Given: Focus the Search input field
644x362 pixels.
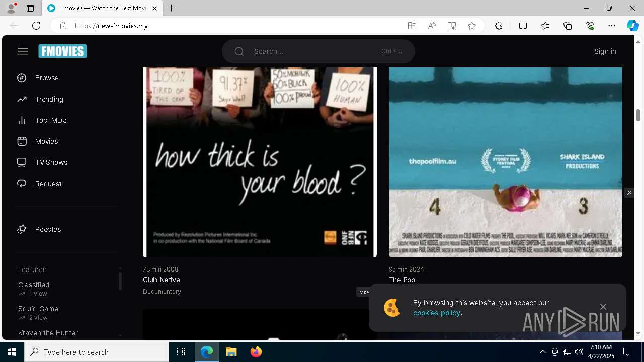Looking at the screenshot, I should pos(318,51).
